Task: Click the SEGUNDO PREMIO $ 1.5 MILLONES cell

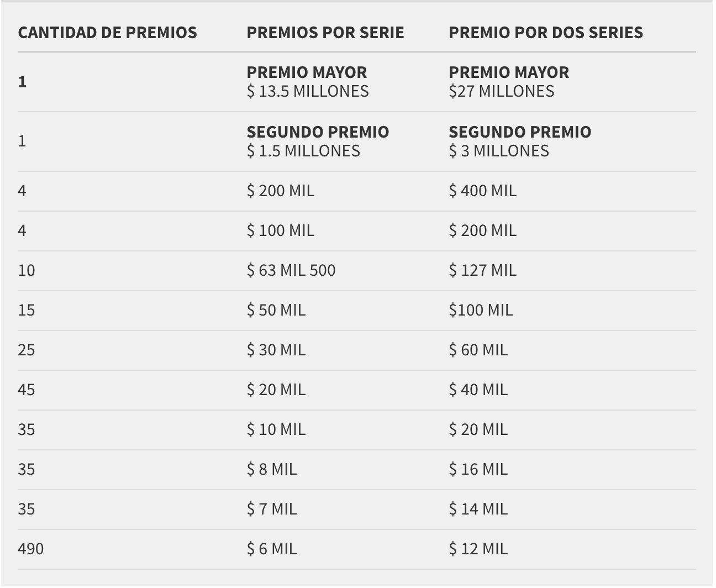Action: click(x=318, y=141)
